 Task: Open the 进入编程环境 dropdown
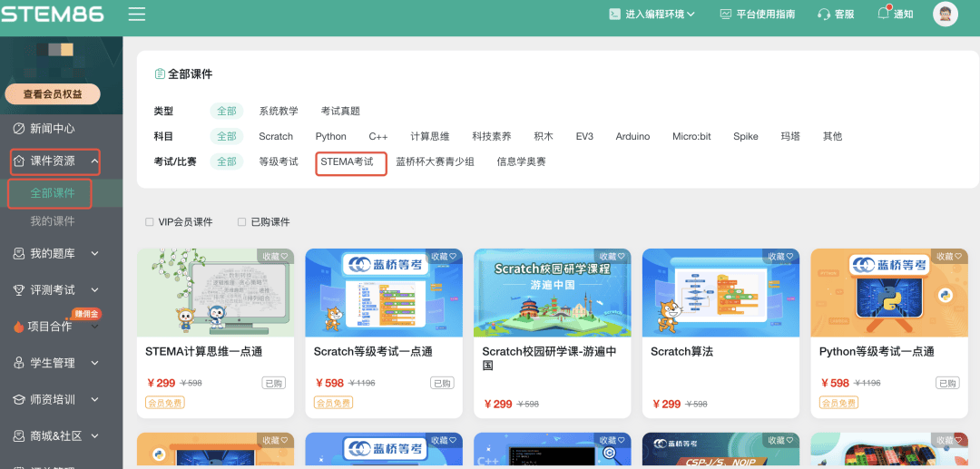652,14
